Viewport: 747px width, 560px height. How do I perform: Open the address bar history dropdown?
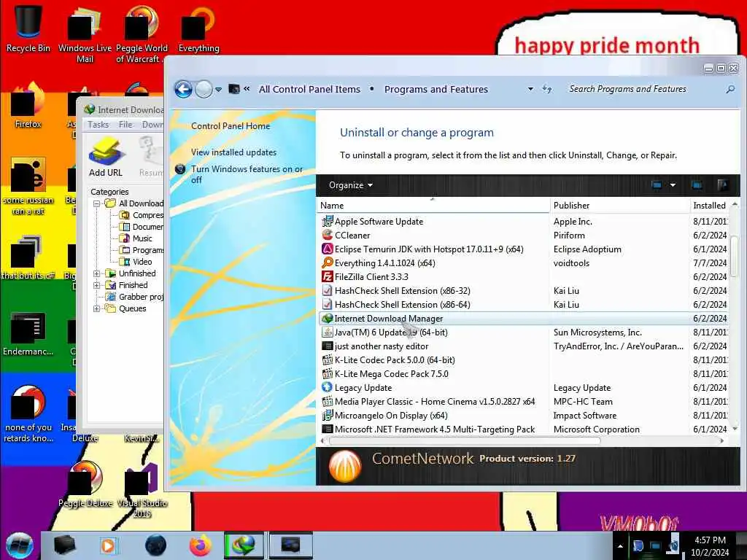(530, 89)
